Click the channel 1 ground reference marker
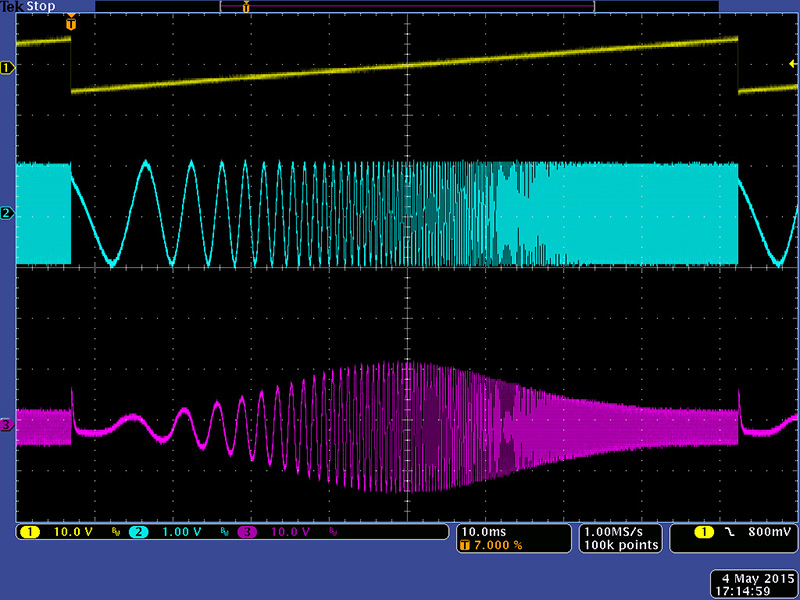Viewport: 800px width, 600px height. point(8,68)
